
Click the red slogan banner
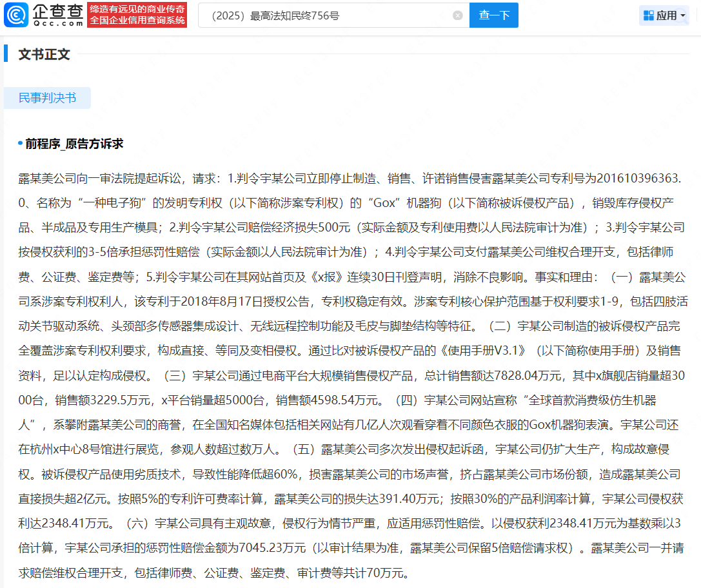tap(137, 15)
